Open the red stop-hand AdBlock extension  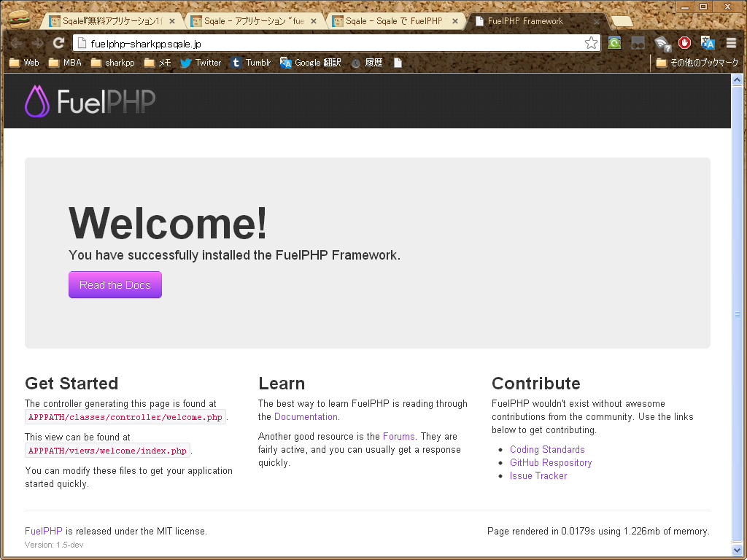[684, 43]
